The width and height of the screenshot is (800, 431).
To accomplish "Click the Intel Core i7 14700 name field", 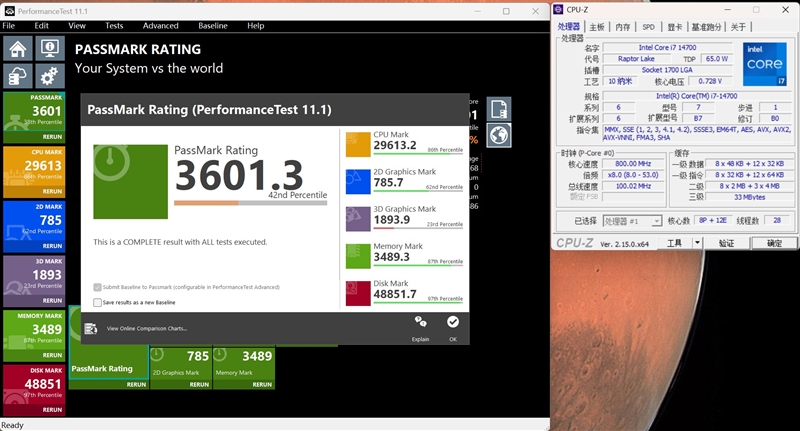I will pyautogui.click(x=667, y=47).
